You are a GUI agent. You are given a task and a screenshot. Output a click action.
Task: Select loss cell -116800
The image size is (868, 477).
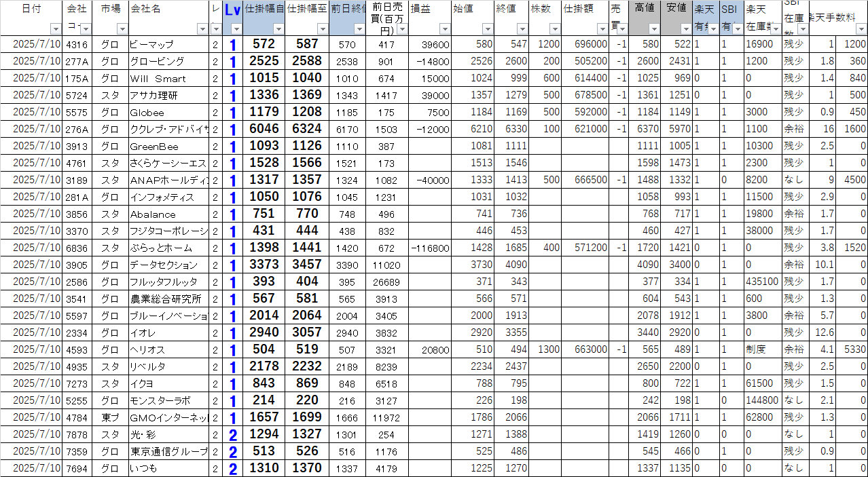pos(431,248)
